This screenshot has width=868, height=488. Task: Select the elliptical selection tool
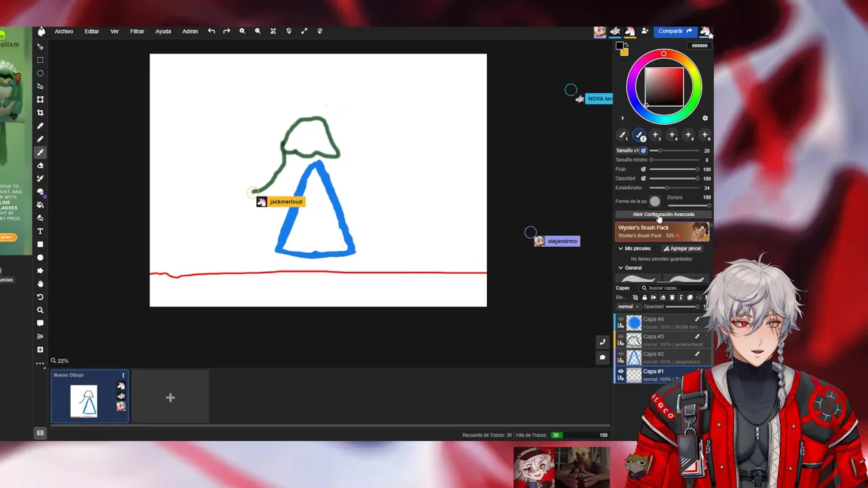(40, 73)
